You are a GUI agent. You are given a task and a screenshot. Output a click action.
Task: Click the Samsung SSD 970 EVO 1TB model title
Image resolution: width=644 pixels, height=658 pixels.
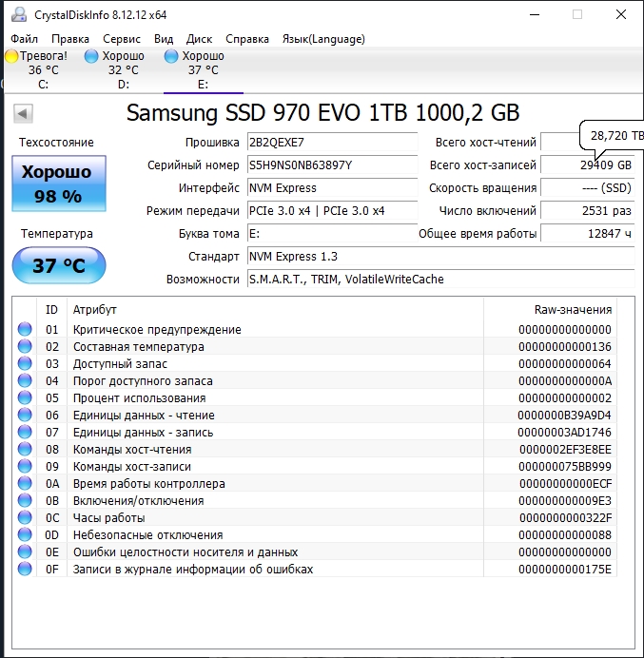pos(322,112)
